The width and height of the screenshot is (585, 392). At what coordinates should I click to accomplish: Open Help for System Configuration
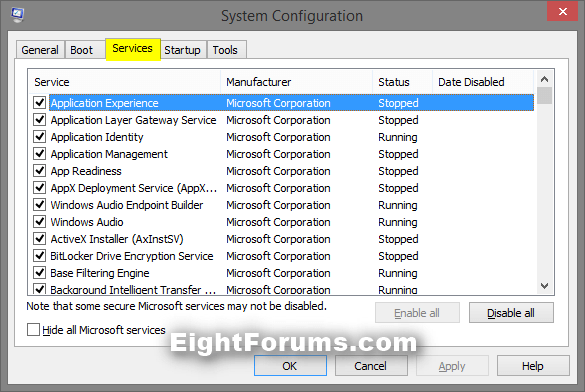click(x=533, y=366)
